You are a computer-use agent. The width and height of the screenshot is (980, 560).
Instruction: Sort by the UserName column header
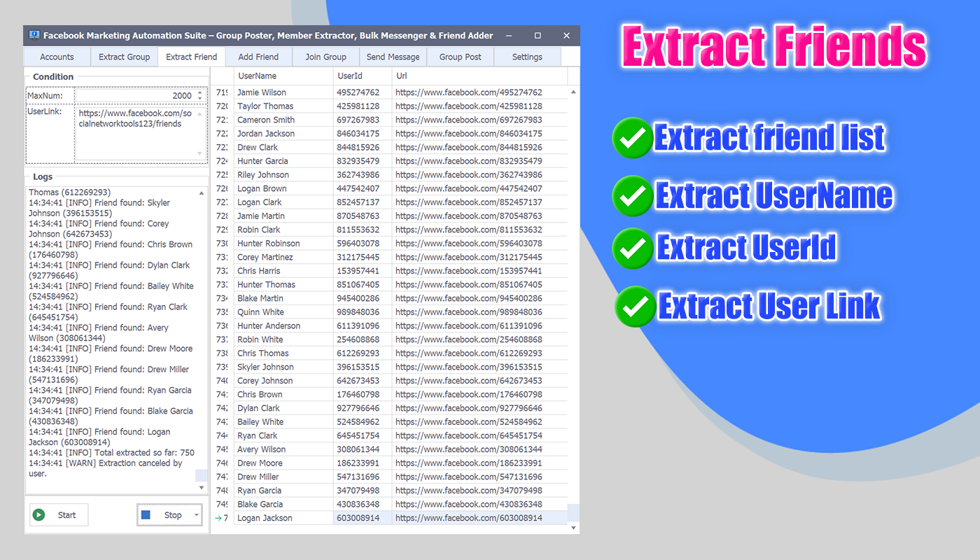tap(283, 76)
